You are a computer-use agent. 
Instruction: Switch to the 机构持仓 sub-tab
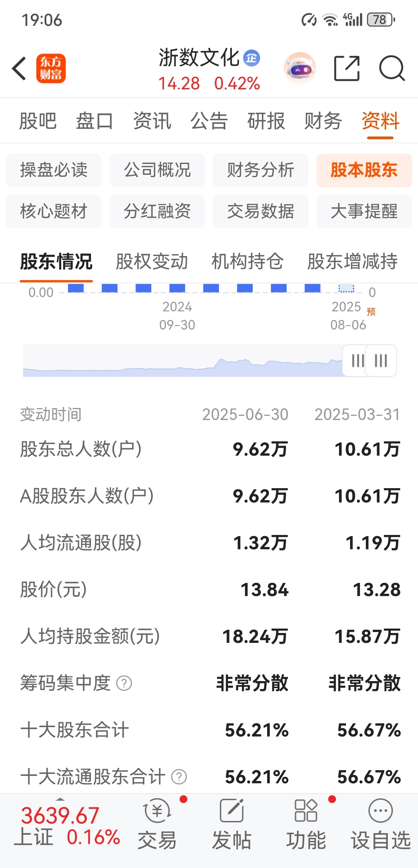tap(247, 261)
